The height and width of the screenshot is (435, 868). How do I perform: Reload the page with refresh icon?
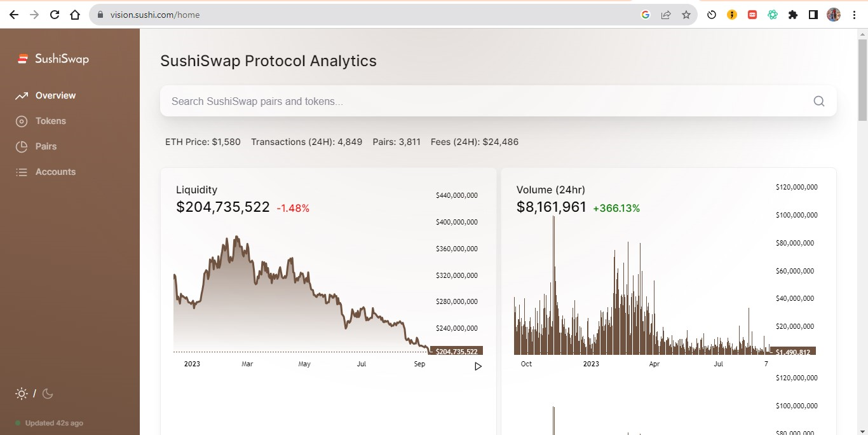(55, 15)
